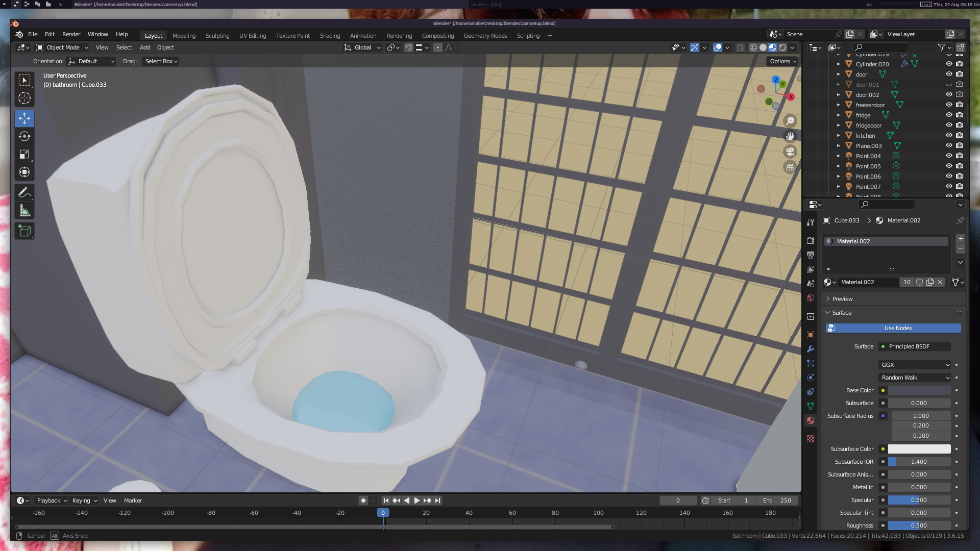Toggle visibility of the kitchen object
This screenshot has width=980, height=551.
click(949, 136)
